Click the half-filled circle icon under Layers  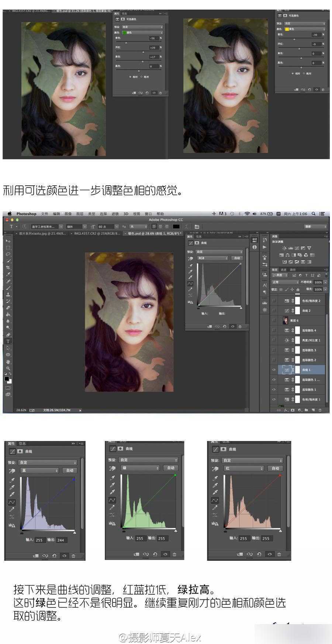pyautogui.click(x=300, y=410)
